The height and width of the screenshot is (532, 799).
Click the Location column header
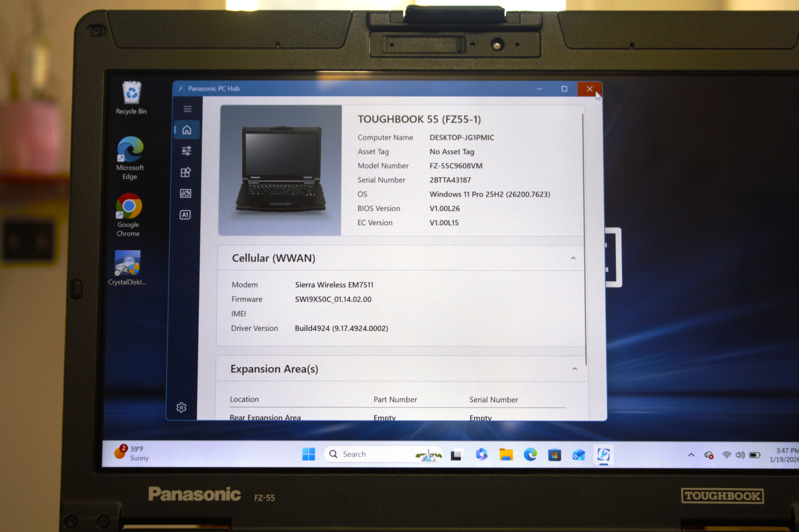click(244, 399)
